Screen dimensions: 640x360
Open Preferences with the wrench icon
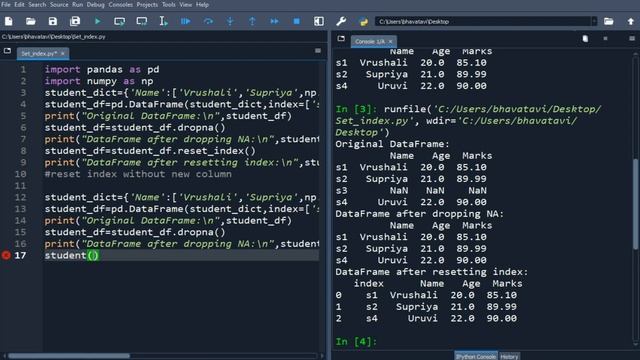point(341,21)
